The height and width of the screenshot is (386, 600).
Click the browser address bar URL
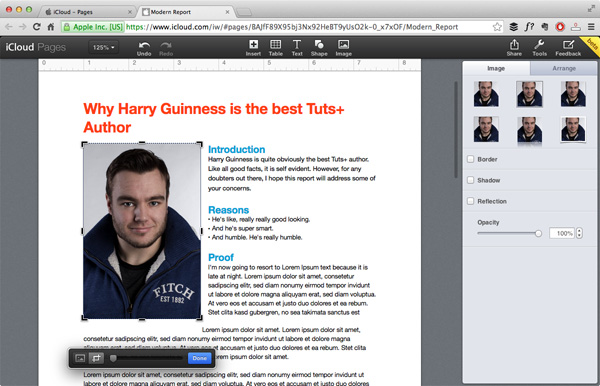(x=292, y=27)
